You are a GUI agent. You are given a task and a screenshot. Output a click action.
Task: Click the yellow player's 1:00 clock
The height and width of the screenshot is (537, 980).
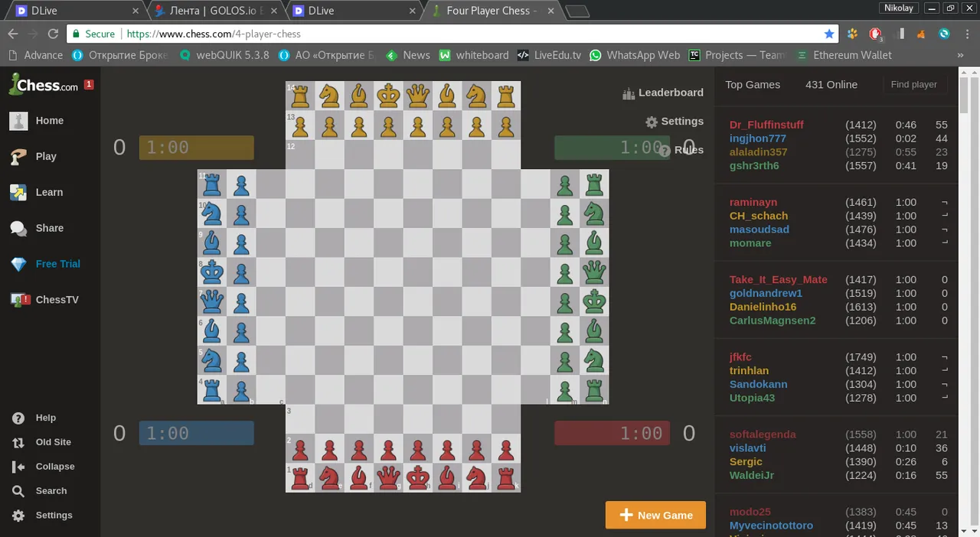pos(196,148)
